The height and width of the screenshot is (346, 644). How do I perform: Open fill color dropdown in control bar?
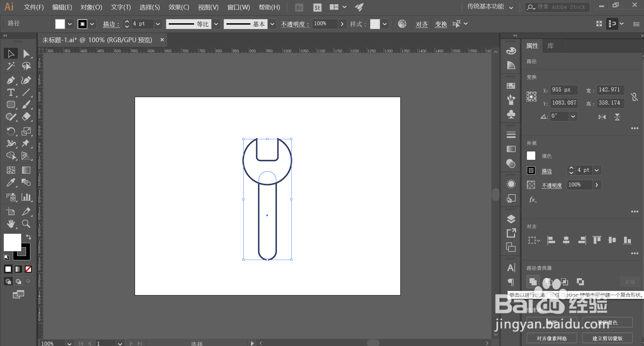pos(70,24)
